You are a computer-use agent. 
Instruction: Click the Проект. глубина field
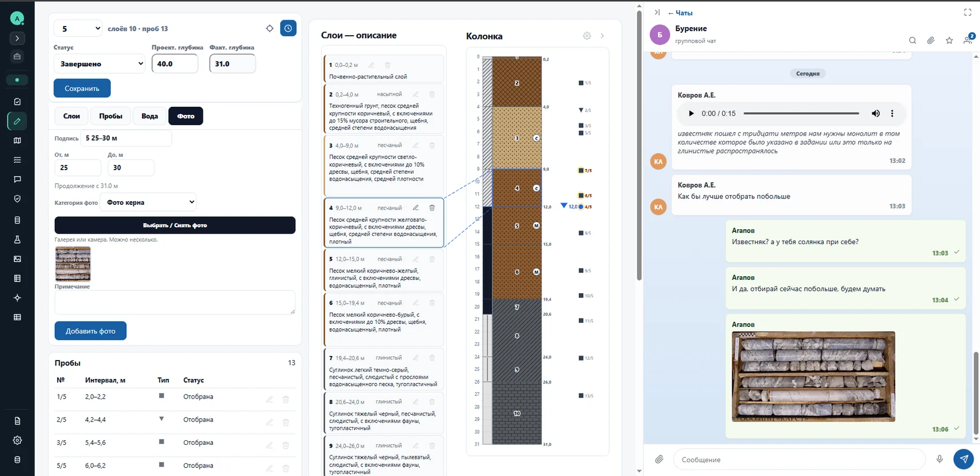click(175, 63)
